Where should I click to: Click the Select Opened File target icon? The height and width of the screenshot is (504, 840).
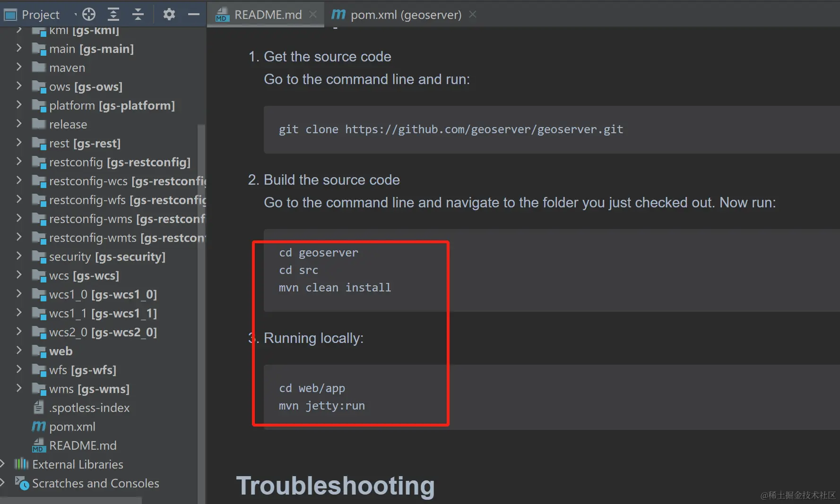pyautogui.click(x=88, y=15)
